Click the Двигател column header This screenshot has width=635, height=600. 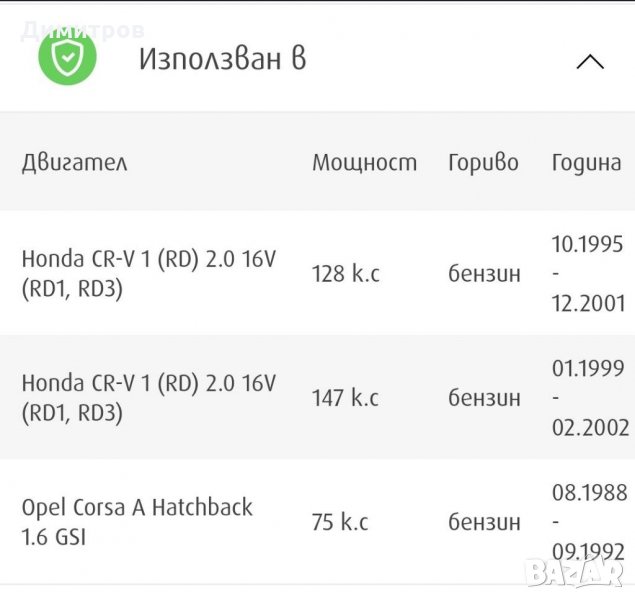(x=75, y=163)
